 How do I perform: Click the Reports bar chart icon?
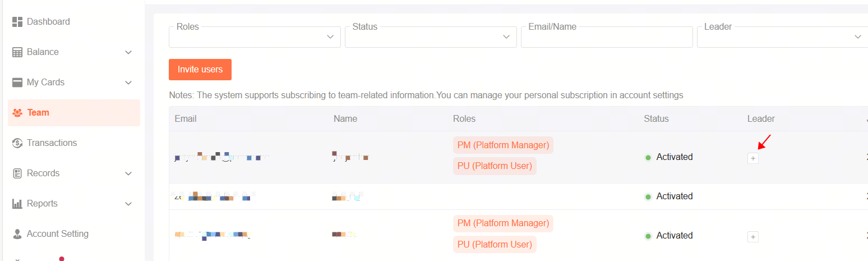pyautogui.click(x=17, y=204)
